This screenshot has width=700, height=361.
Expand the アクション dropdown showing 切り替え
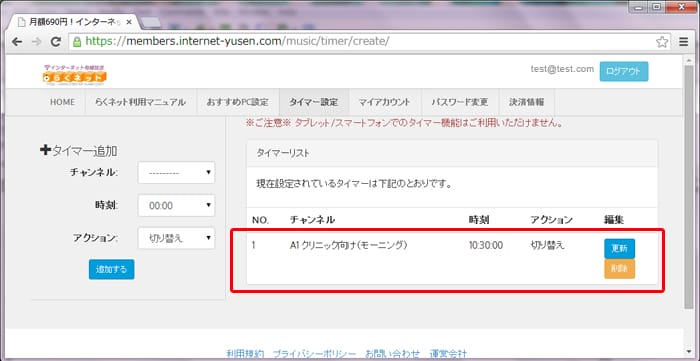[176, 238]
